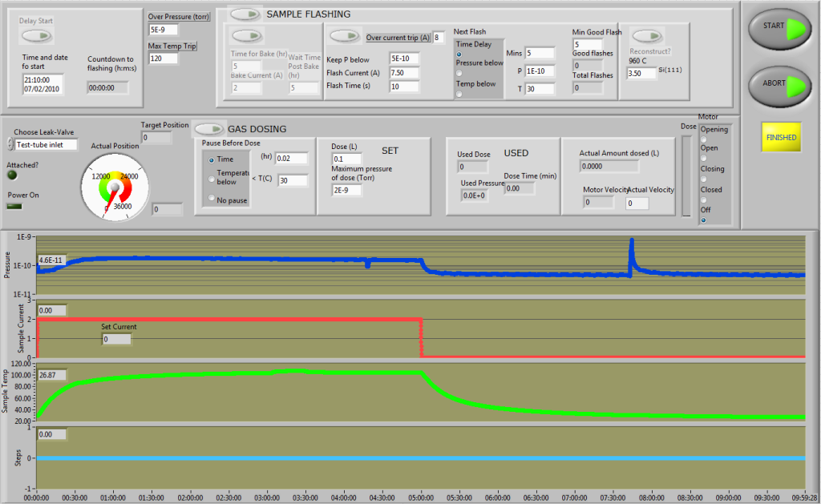Viewport: 821px width, 504px height.
Task: Click the Time for Bake (hr) field
Action: (246, 66)
